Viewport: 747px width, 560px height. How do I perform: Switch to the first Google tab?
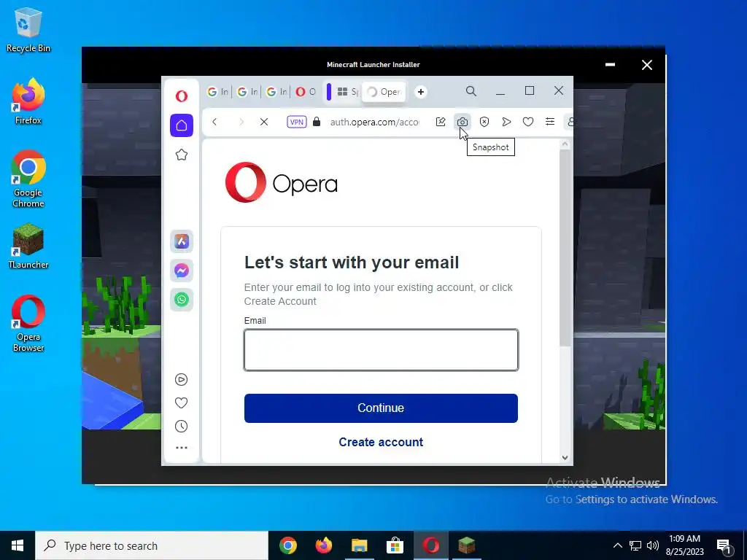pyautogui.click(x=217, y=91)
